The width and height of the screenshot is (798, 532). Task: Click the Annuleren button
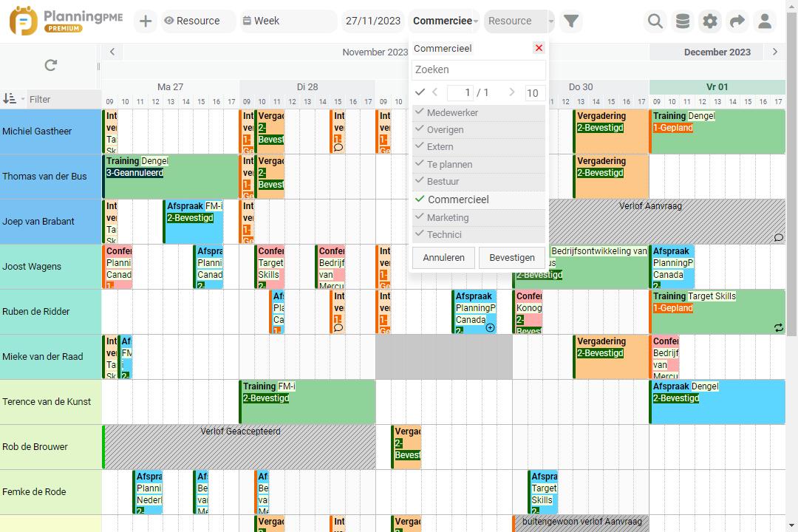coord(443,258)
